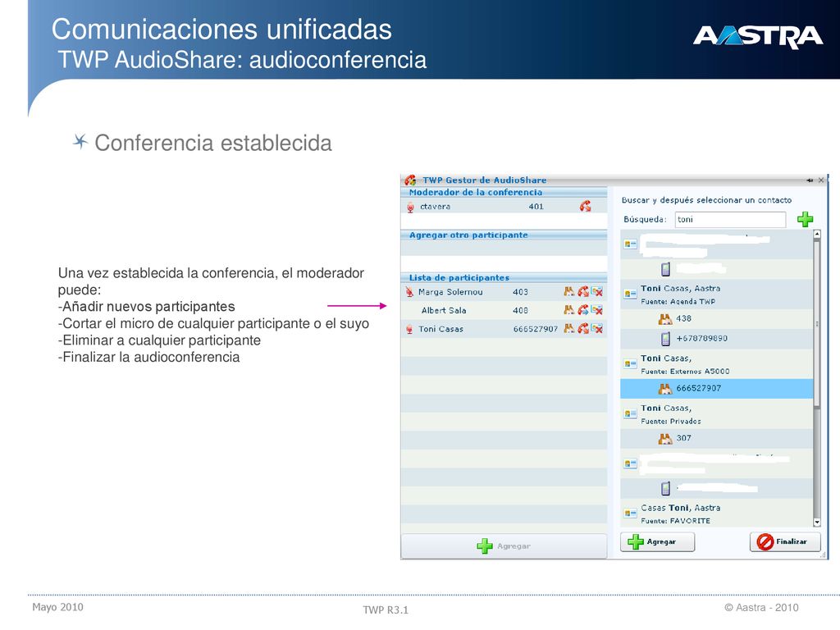Click the binoculars icon next to 307
The height and width of the screenshot is (630, 840).
[x=664, y=439]
